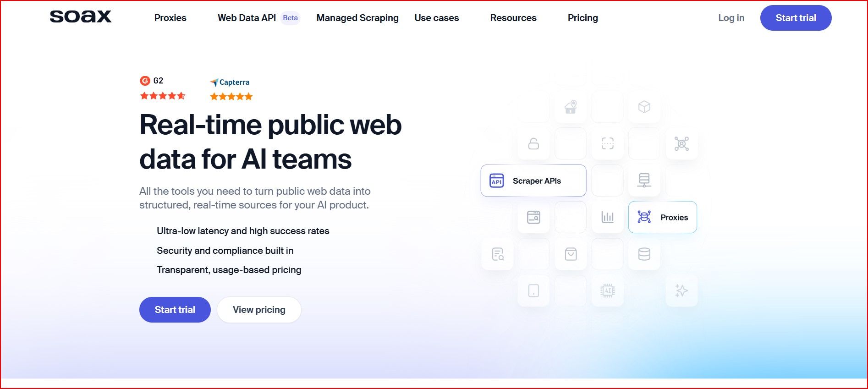Open Web Data API menu item
Viewport: 868px width, 389px height.
(247, 18)
